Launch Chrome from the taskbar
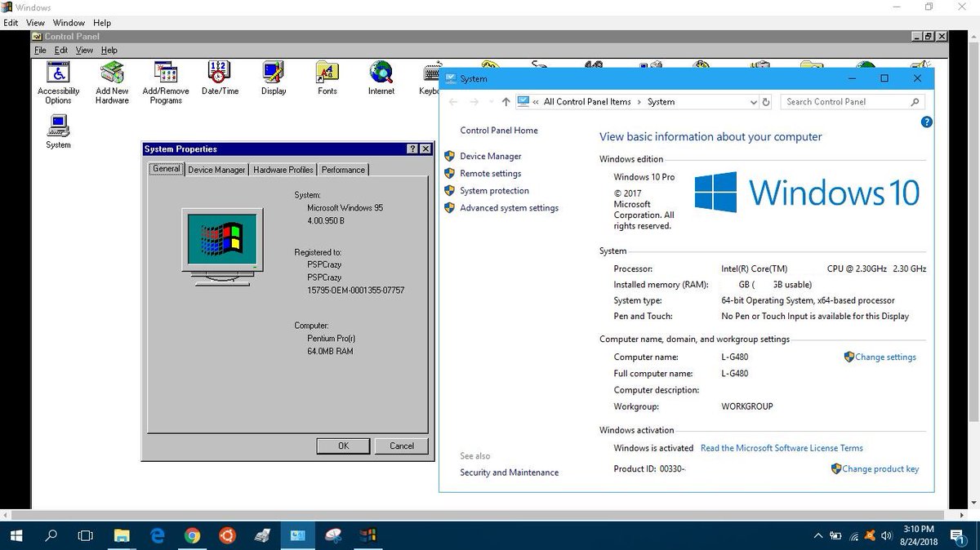 [193, 535]
